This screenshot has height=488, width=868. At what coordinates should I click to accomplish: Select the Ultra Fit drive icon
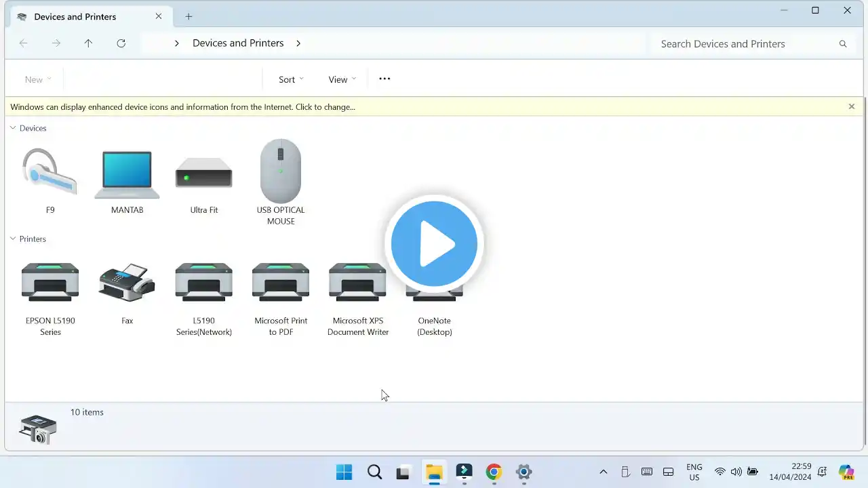pos(203,174)
